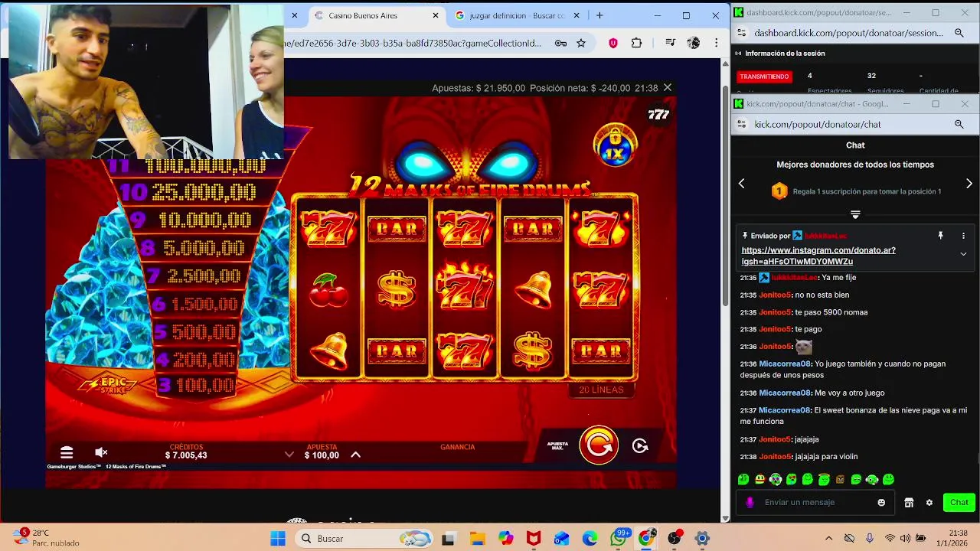This screenshot has height=551, width=980.
Task: Open WhatsApp from the taskbar
Action: click(x=619, y=538)
